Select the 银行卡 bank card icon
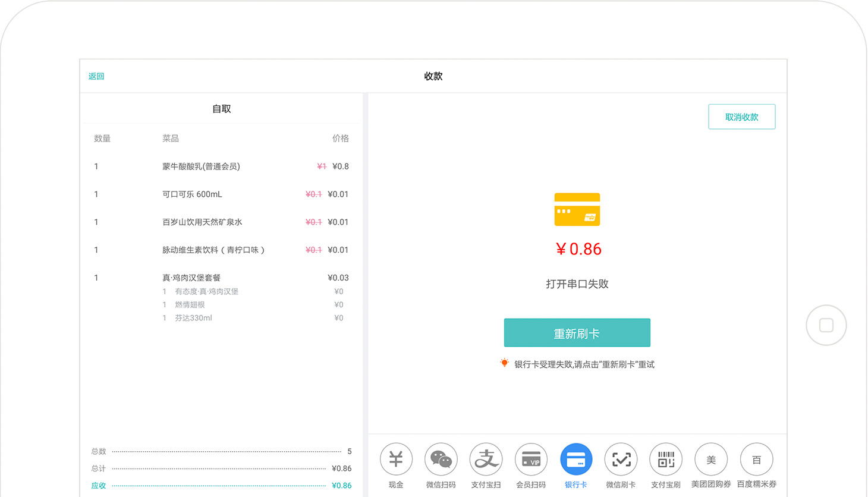Image resolution: width=868 pixels, height=497 pixels. 576,459
